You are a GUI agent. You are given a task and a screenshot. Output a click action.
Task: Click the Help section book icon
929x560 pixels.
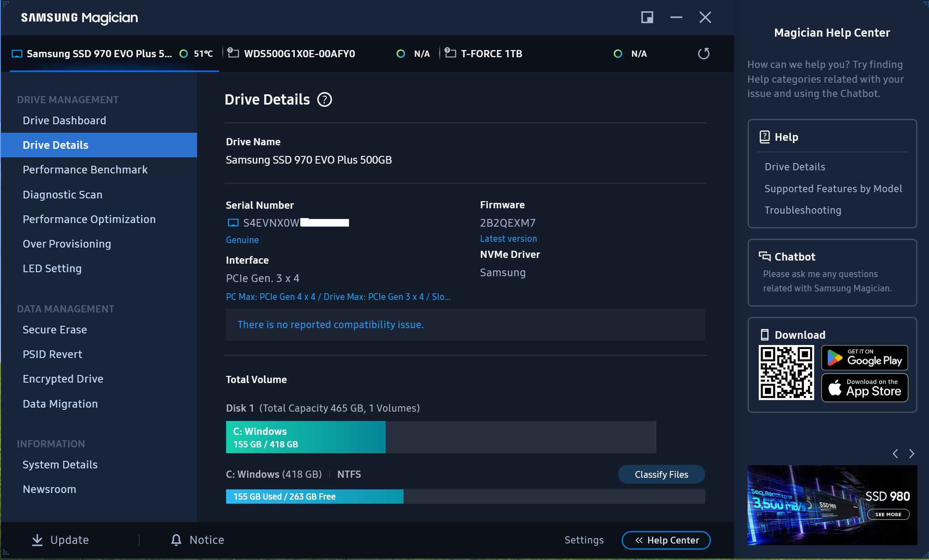click(x=765, y=137)
